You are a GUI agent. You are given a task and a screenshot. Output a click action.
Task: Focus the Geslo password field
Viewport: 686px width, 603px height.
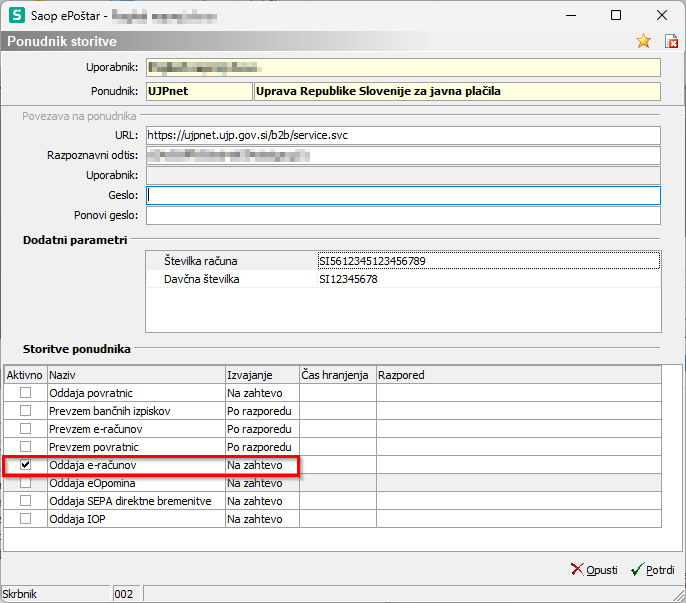(x=403, y=195)
